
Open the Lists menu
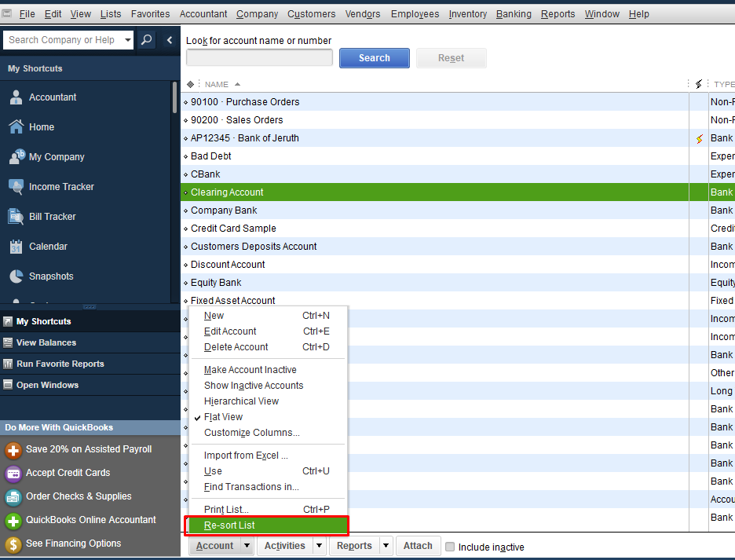(111, 14)
